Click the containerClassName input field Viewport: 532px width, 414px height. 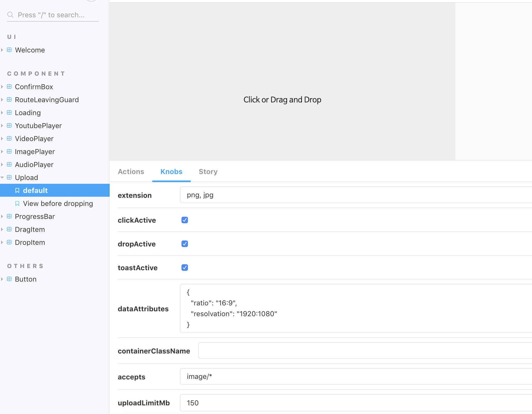pos(365,350)
